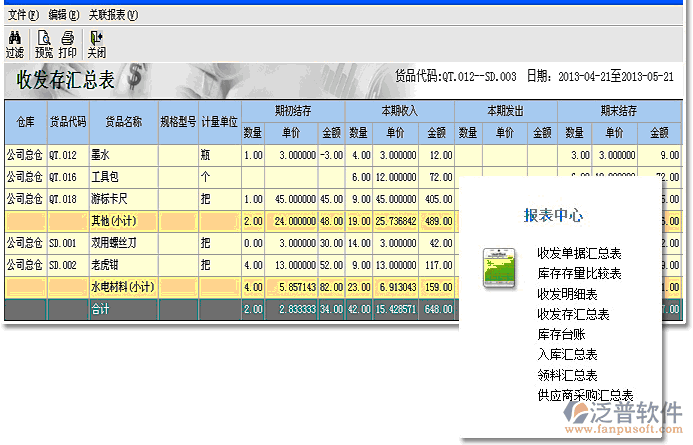The image size is (693, 445).
Task: Open 供应商采购汇总表 report link
Action: point(585,395)
